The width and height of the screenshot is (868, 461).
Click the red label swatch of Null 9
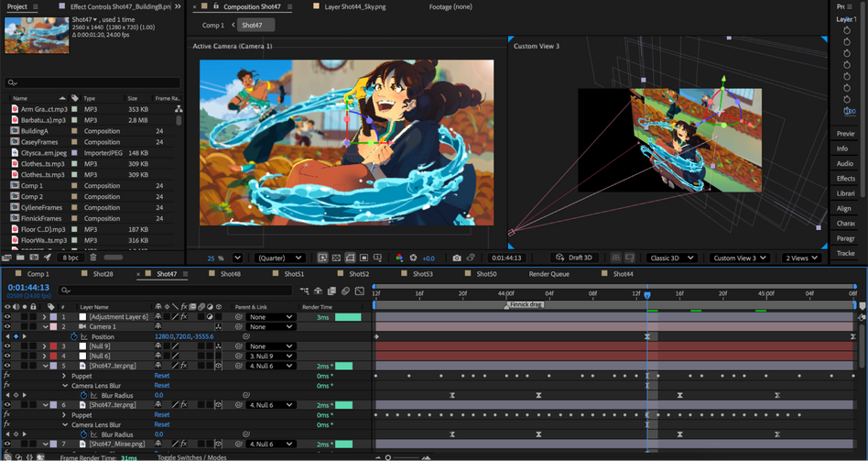coord(53,346)
